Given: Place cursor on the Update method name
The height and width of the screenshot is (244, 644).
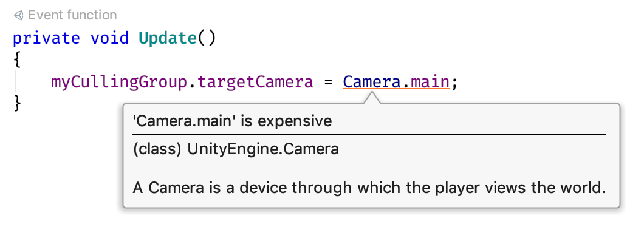Looking at the screenshot, I should [168, 39].
